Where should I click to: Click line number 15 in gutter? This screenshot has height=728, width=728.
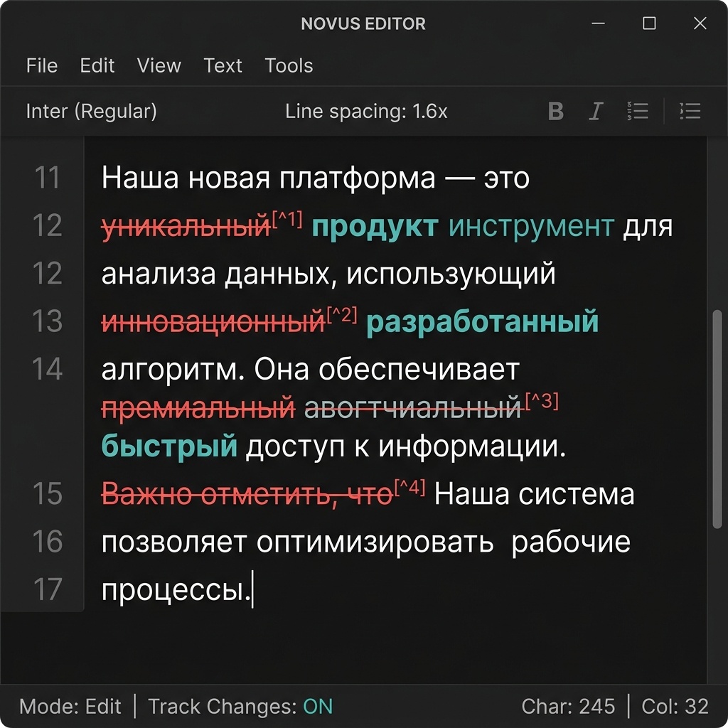[x=48, y=493]
